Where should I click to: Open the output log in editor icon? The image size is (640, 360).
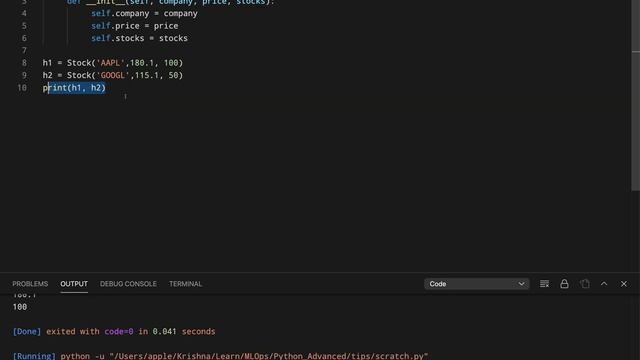[584, 284]
